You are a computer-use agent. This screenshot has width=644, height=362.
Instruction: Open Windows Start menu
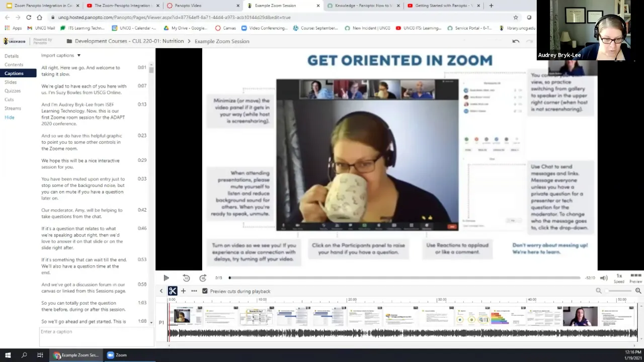[8, 355]
